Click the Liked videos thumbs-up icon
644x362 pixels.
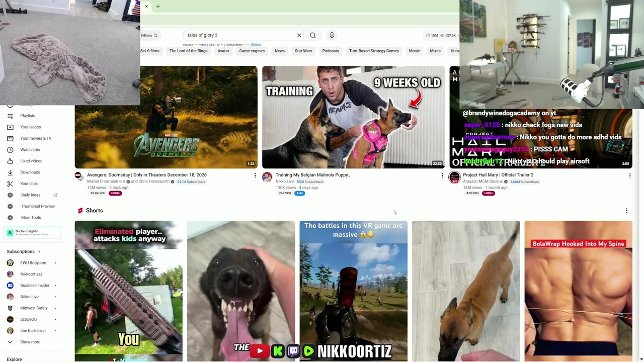10,161
